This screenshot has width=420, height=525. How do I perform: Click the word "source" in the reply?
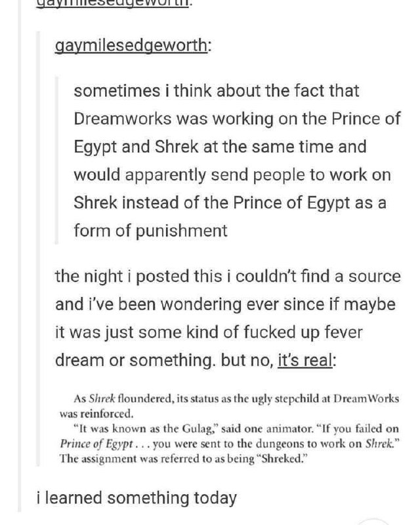[x=375, y=277]
